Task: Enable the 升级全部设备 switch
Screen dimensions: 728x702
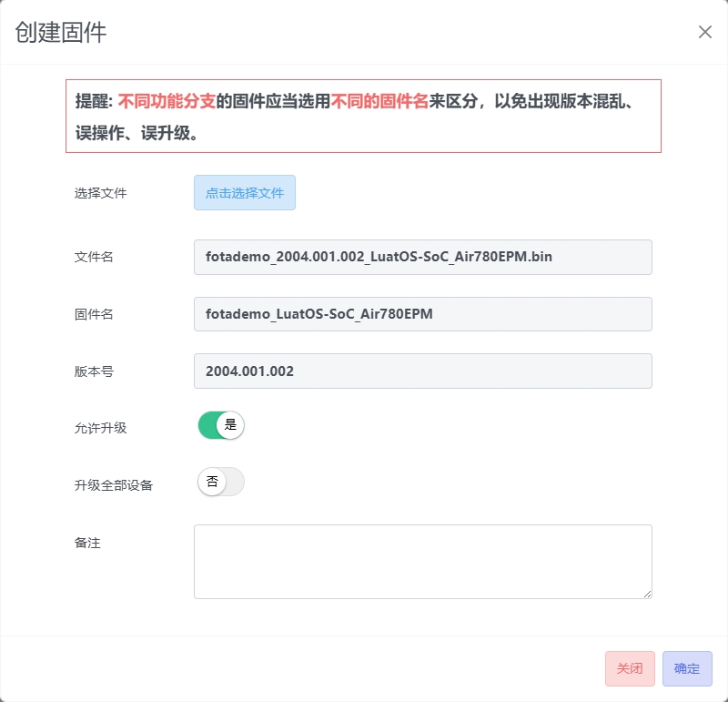Action: (x=221, y=482)
